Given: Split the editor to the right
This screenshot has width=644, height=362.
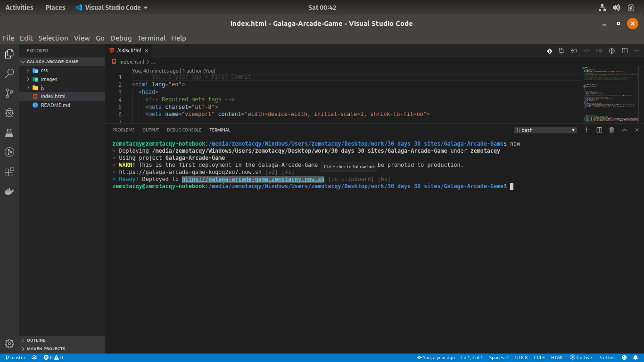Looking at the screenshot, I should (x=625, y=51).
